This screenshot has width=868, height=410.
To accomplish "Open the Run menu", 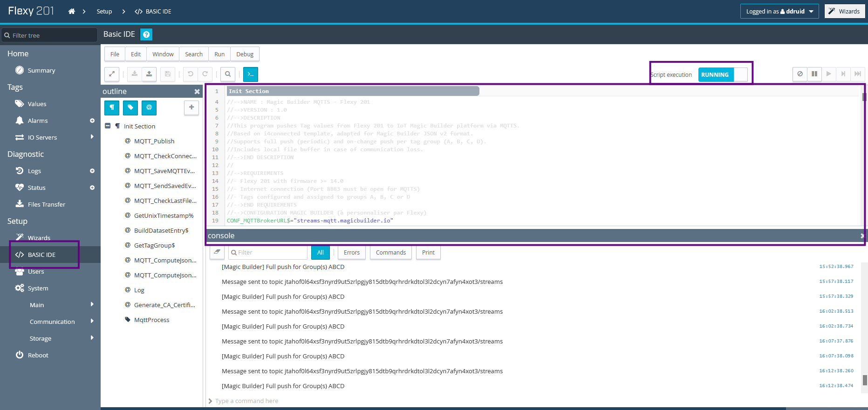I will 219,54.
